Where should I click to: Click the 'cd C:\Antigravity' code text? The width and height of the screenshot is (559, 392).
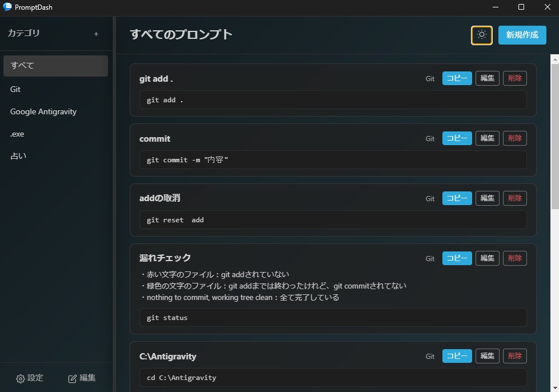[x=181, y=378]
